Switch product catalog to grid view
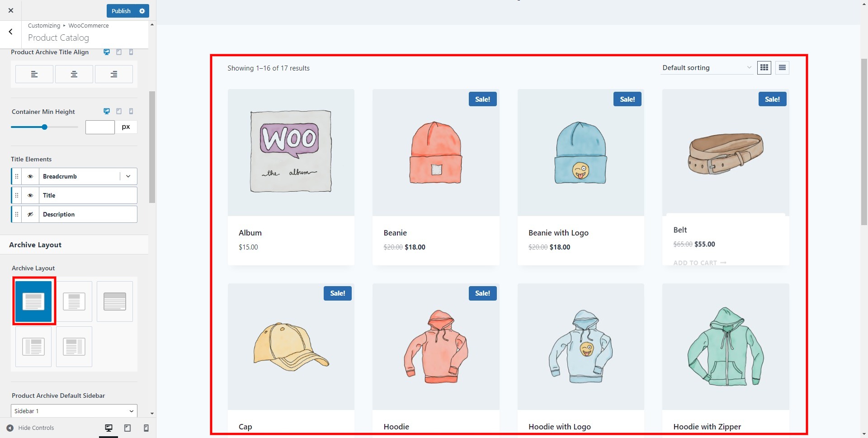This screenshot has height=438, width=868. [764, 67]
